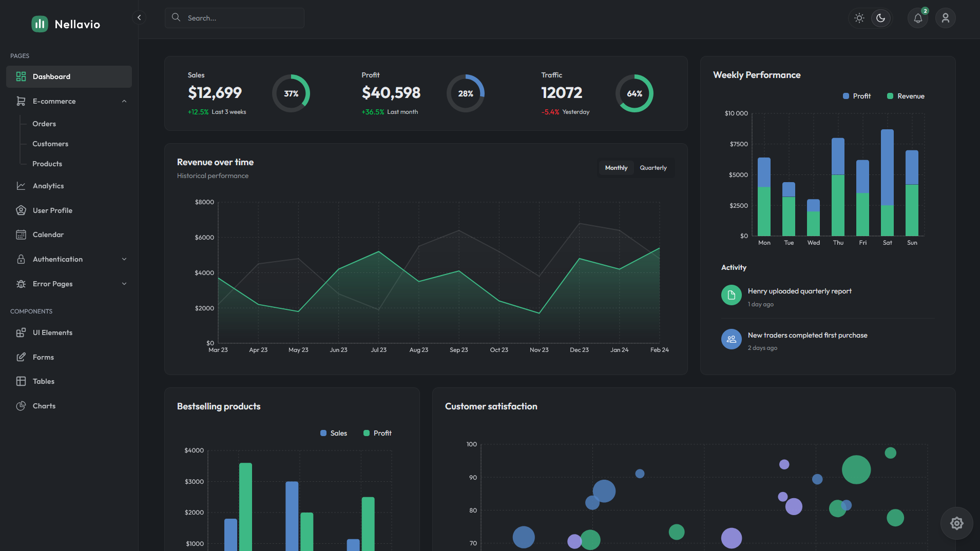
Task: Collapse the E-commerce submenu chevron
Action: click(x=124, y=101)
